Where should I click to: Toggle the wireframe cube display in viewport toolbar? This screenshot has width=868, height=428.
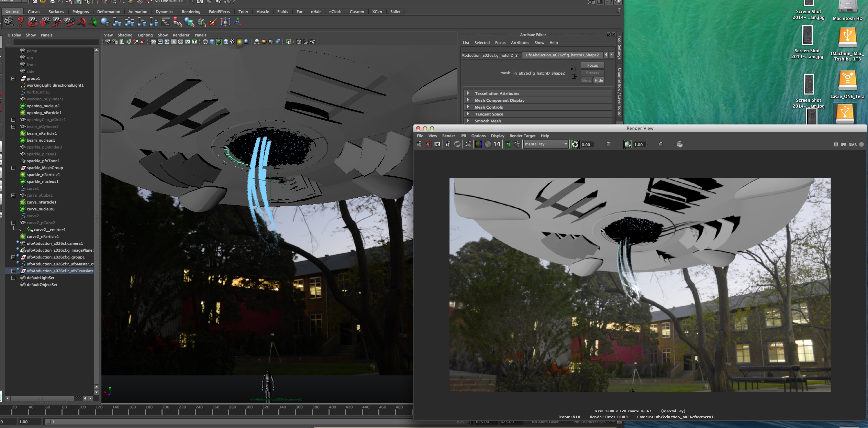pyautogui.click(x=205, y=42)
